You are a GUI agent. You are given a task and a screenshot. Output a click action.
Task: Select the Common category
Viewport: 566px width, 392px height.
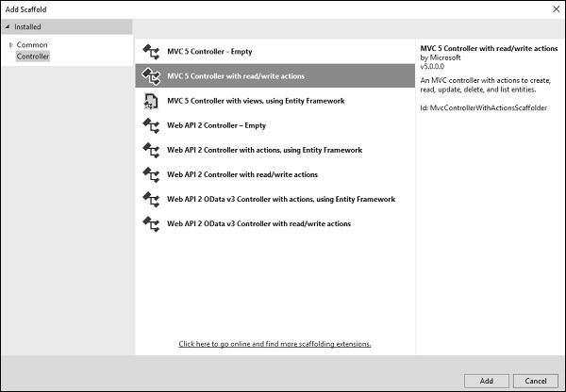31,44
